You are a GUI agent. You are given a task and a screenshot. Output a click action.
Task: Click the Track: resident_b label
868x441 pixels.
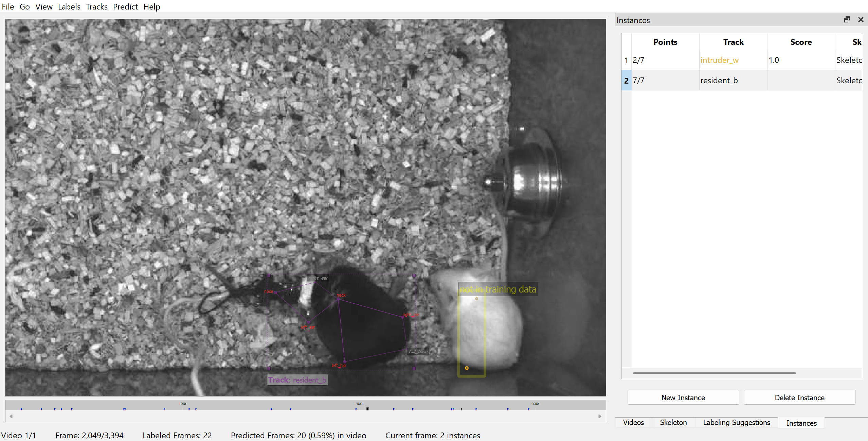297,380
